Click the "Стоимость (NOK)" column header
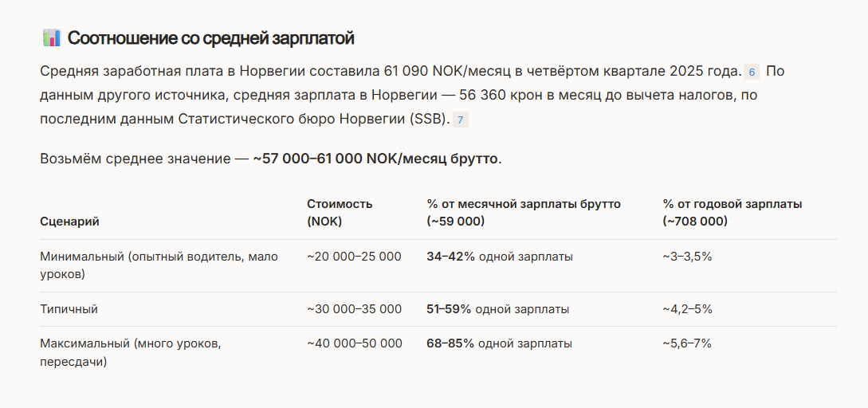The width and height of the screenshot is (868, 408). point(340,213)
